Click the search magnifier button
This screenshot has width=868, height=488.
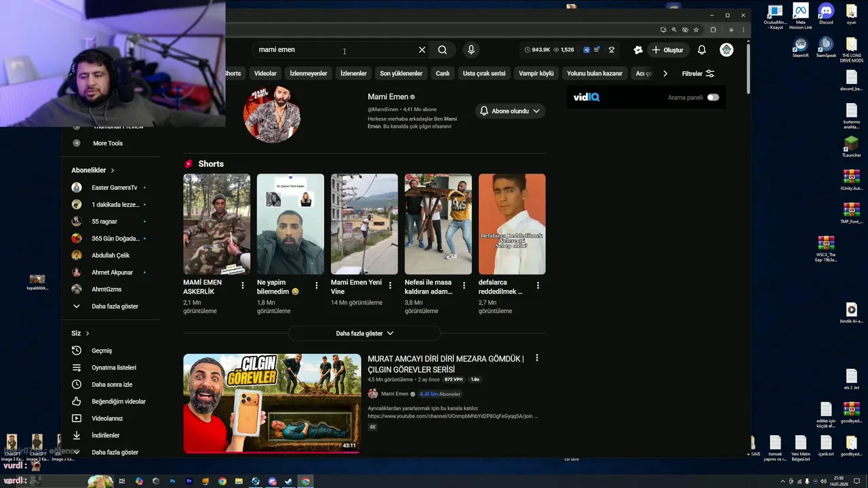click(442, 49)
